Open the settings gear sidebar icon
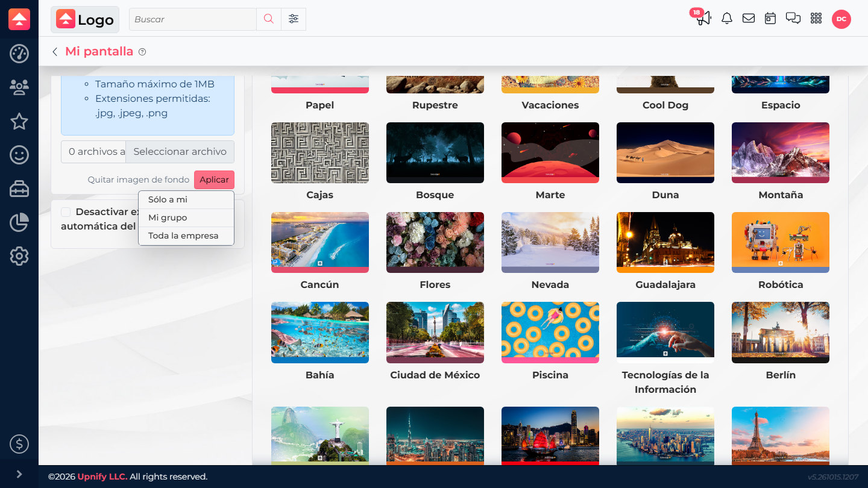The image size is (868, 488). pyautogui.click(x=19, y=257)
